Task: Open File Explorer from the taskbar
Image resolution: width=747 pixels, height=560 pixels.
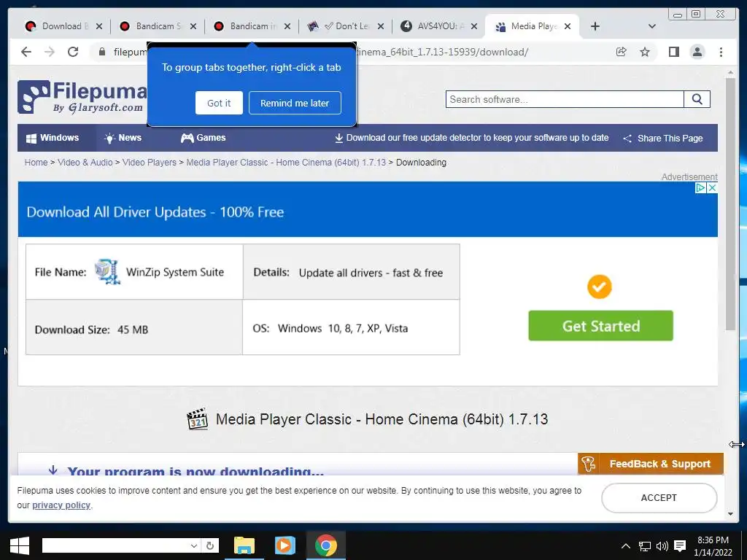Action: click(244, 545)
